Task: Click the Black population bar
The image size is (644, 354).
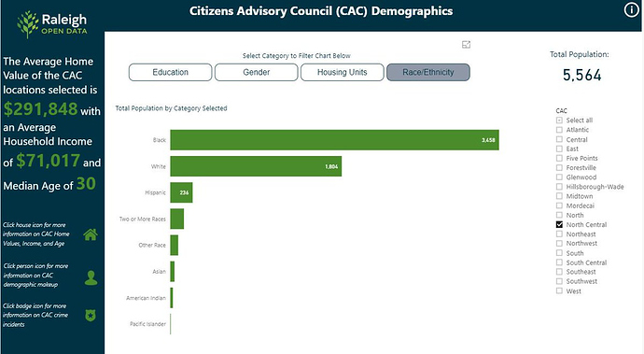Action: [335, 140]
